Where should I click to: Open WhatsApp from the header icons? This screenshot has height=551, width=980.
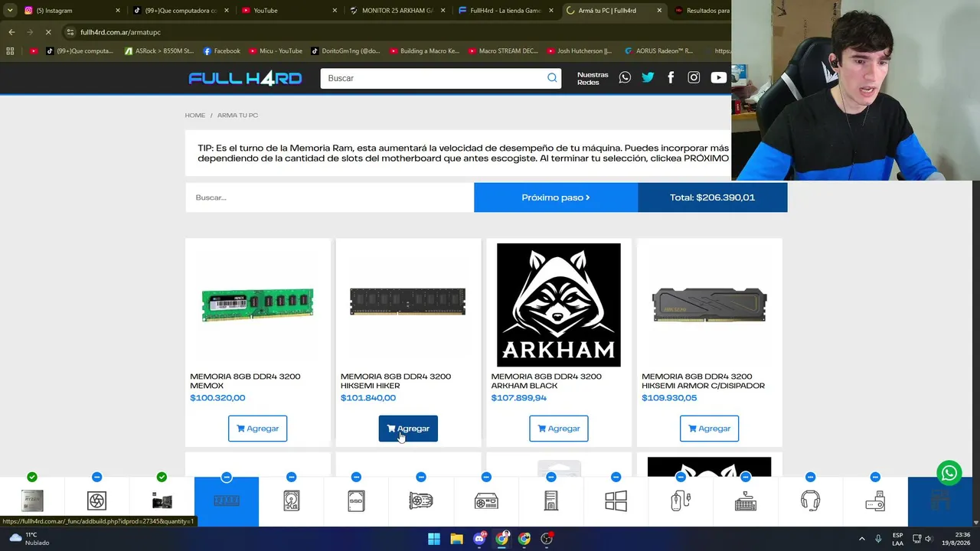pos(625,77)
